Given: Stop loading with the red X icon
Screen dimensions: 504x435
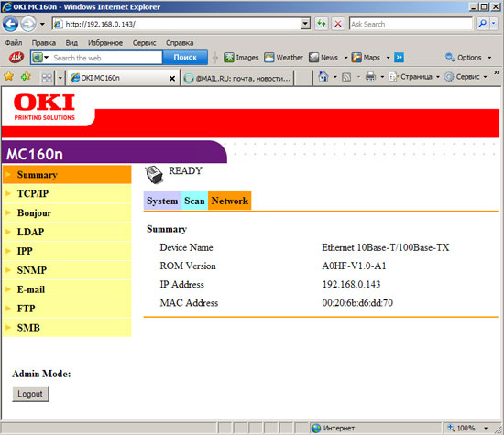Looking at the screenshot, I should tap(338, 24).
